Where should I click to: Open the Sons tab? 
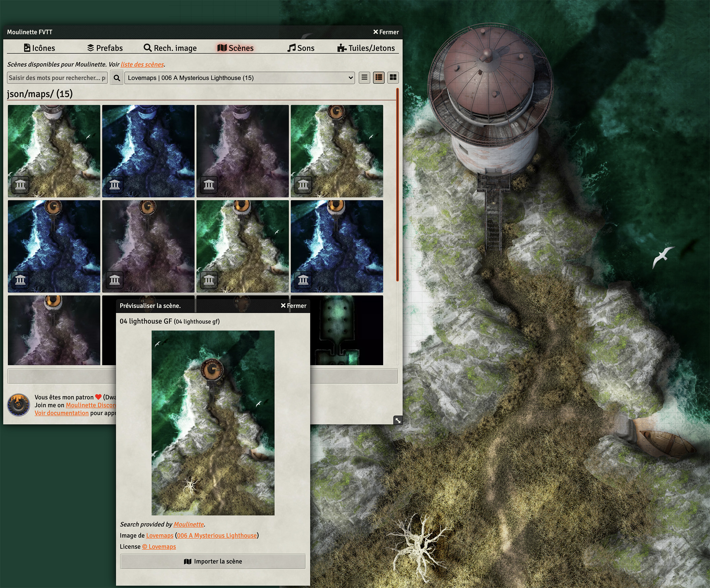[x=301, y=48]
